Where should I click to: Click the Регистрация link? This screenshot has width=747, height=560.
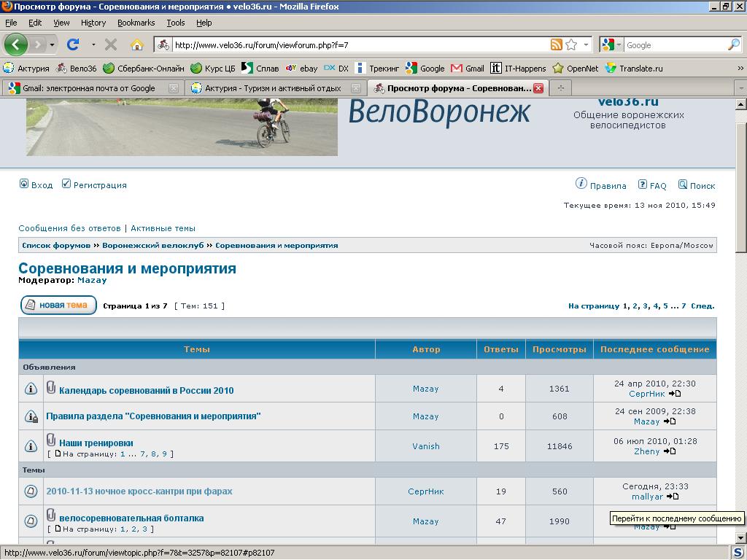[100, 185]
